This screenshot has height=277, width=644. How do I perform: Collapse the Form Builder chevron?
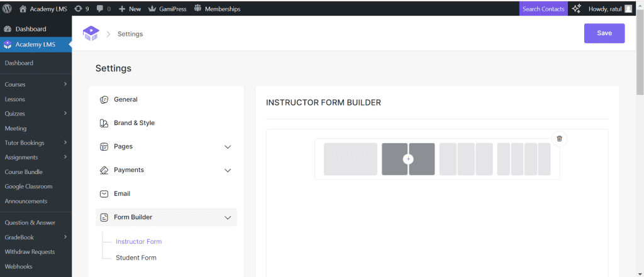point(228,217)
